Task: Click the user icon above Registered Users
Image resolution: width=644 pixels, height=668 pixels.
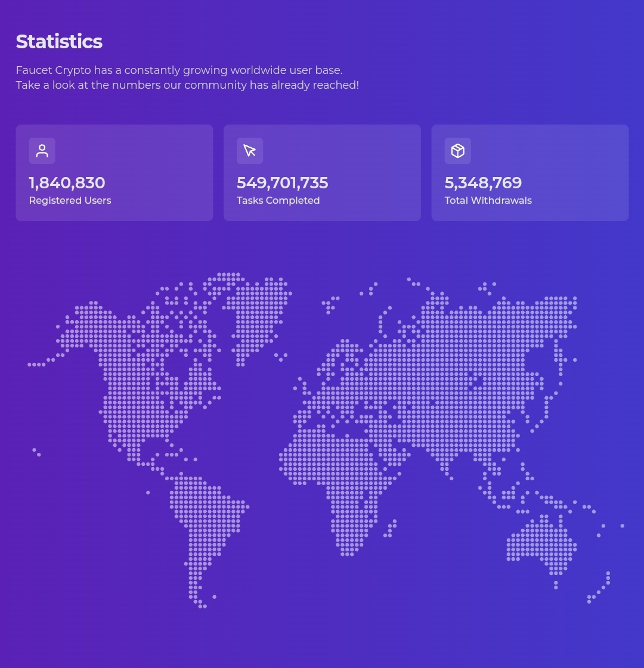Action: pos(42,151)
